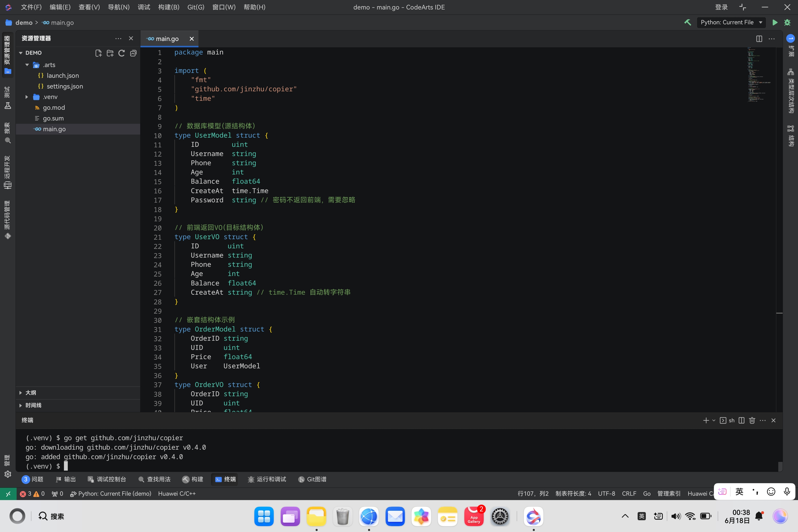Screen dimensions: 798x532
Task: Change UTF-8 file encoding in status bar
Action: click(x=606, y=494)
